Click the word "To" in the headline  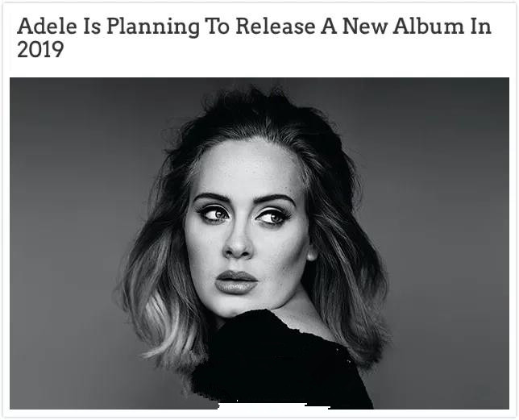[218, 26]
